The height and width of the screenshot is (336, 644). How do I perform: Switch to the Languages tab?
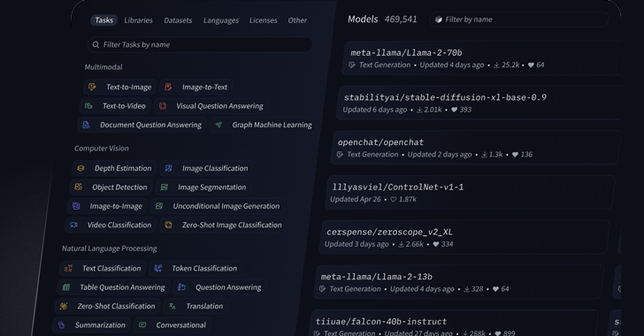click(221, 20)
